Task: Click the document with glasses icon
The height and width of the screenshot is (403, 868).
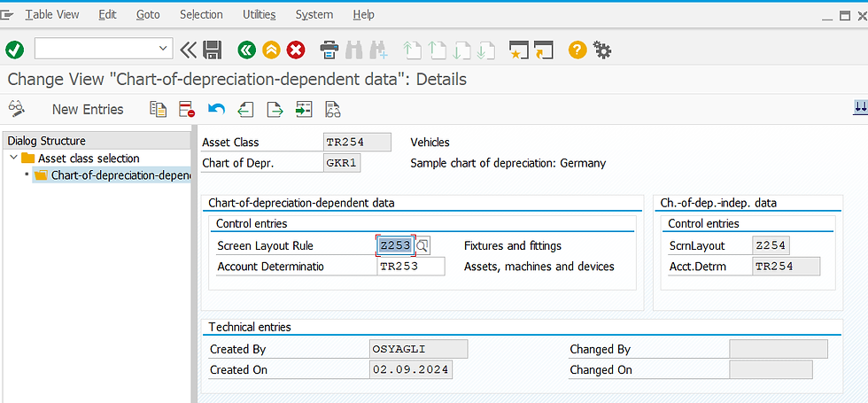Action: point(332,110)
